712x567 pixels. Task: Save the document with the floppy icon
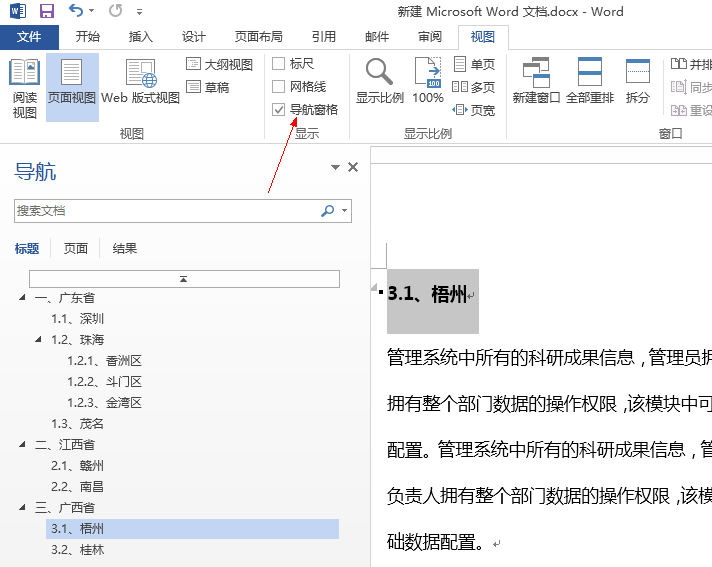[x=47, y=10]
